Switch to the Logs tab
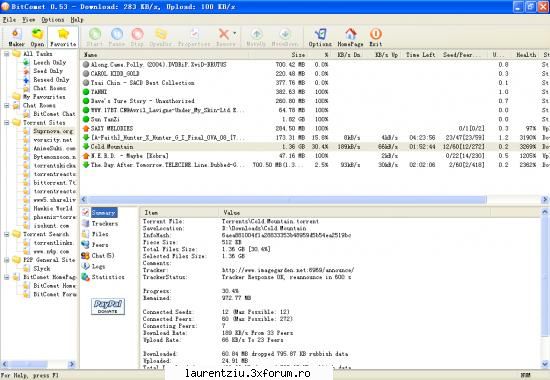This screenshot has height=380, width=550. point(98,266)
